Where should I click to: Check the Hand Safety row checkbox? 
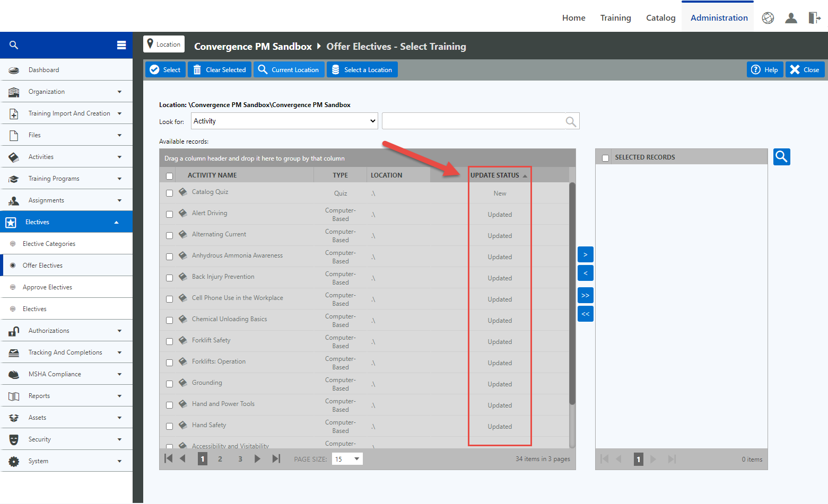coord(169,426)
